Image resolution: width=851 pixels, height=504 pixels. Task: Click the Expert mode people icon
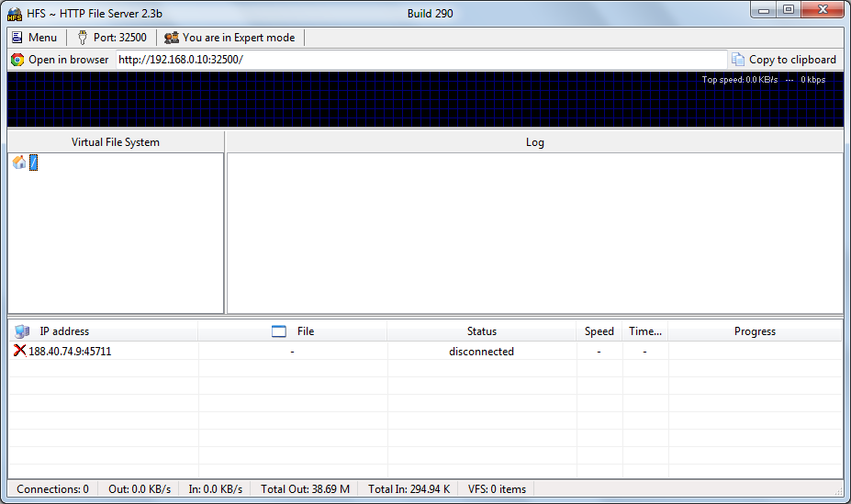click(172, 38)
